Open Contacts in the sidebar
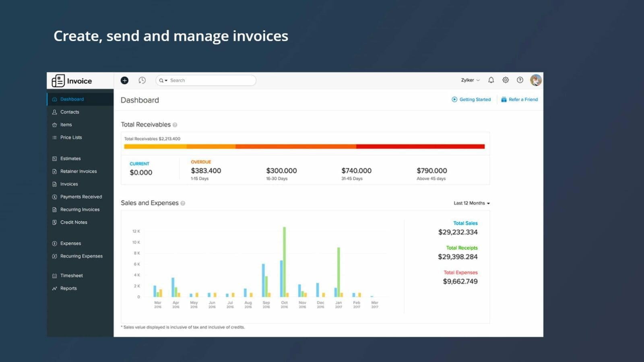This screenshot has height=362, width=644. point(70,112)
